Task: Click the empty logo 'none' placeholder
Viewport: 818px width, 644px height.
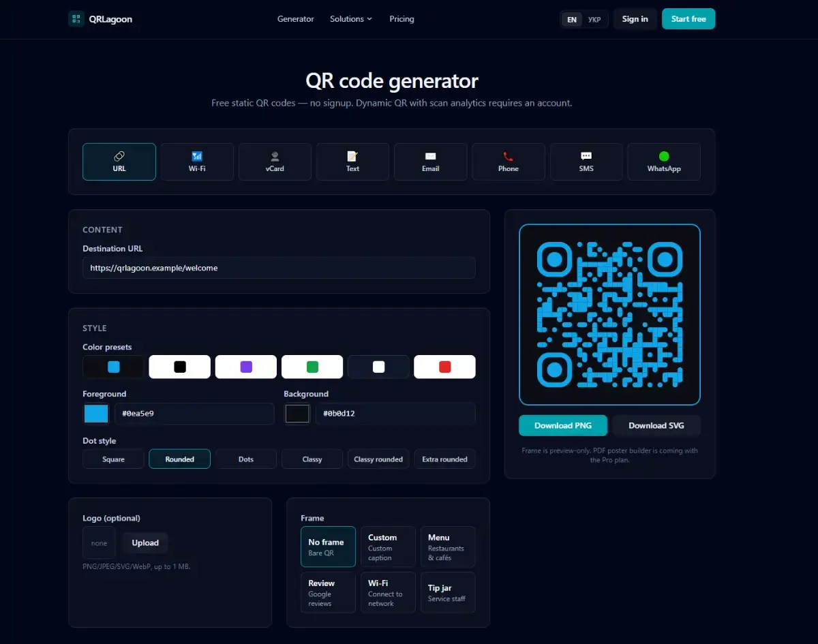Action: [x=100, y=543]
